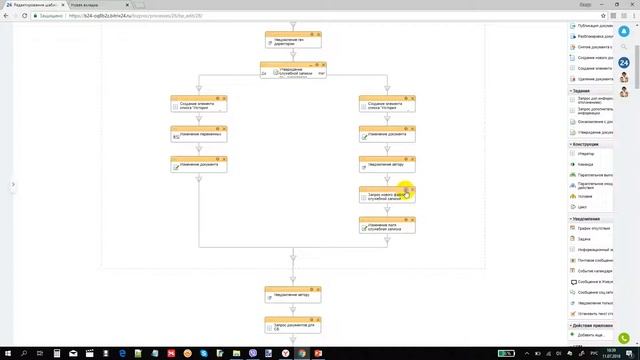Pick 'Уведомление пользователя' action
The height and width of the screenshot is (360, 640).
[591, 303]
